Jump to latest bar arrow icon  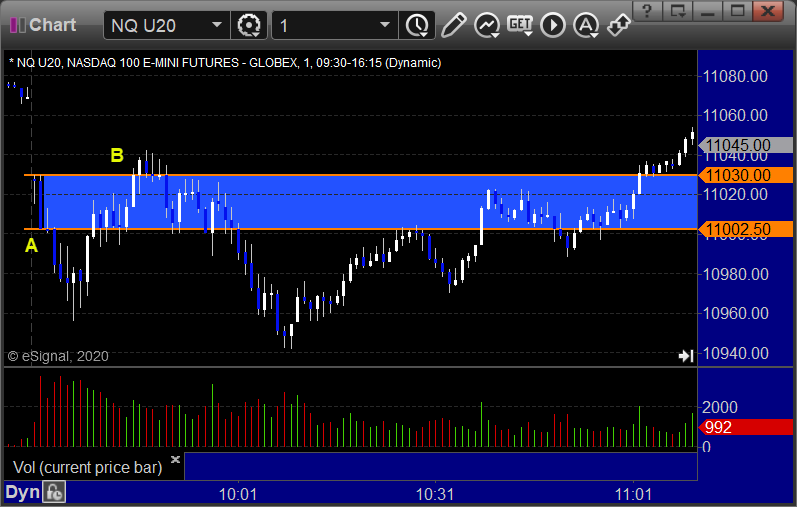686,356
